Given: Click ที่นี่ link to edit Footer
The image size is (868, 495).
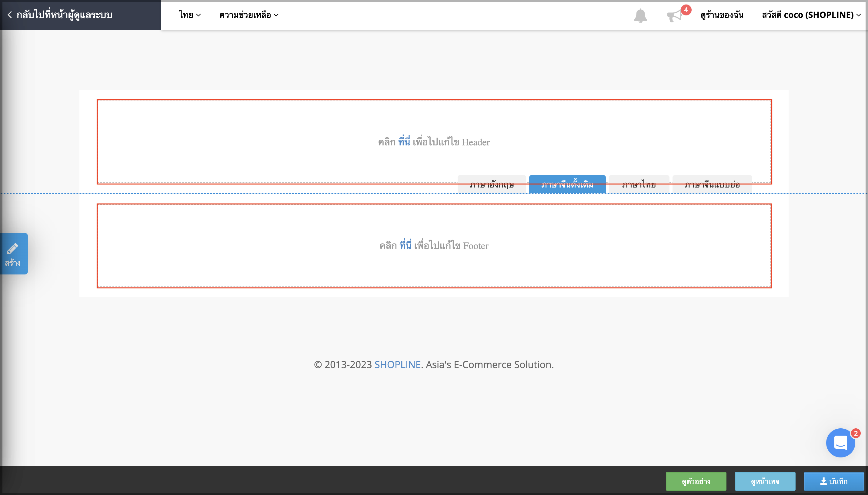Looking at the screenshot, I should [406, 245].
